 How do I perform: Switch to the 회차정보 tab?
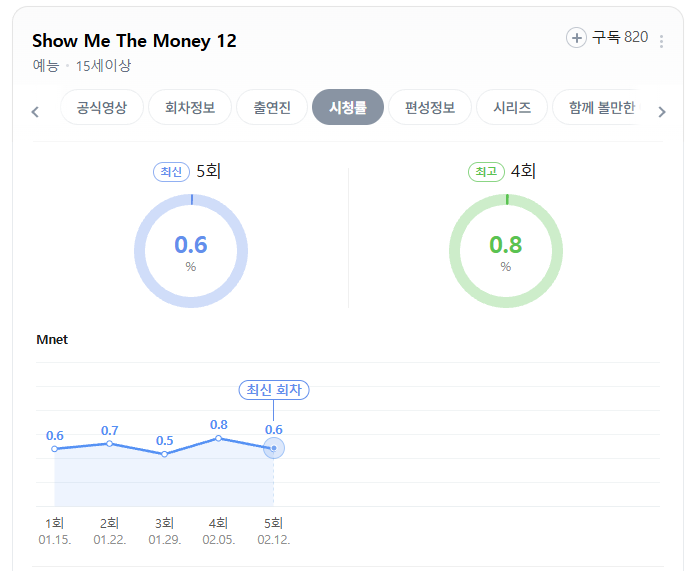point(190,108)
